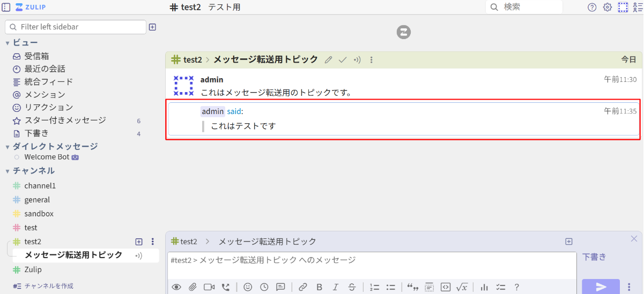Viewport: 644px width, 294px height.
Task: Open the personal menu avatar icon
Action: 623,7
